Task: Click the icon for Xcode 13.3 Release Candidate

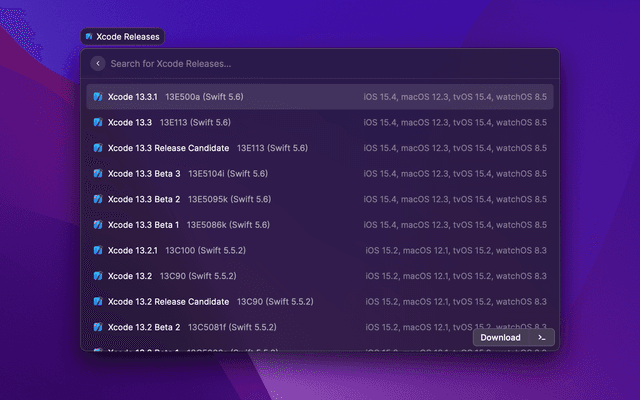Action: (x=97, y=148)
